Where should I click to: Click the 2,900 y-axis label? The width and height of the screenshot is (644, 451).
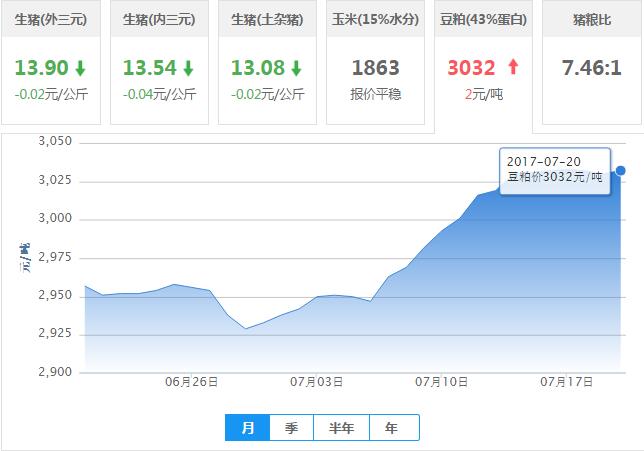[x=55, y=372]
